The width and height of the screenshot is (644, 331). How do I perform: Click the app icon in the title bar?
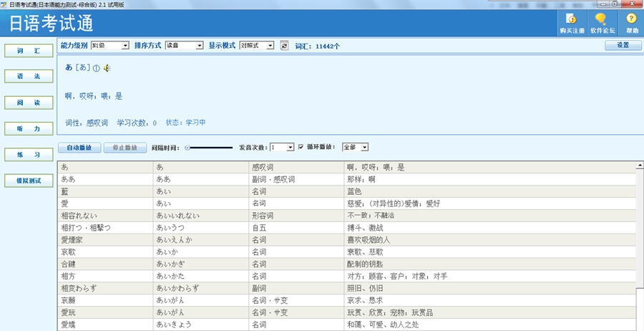pyautogui.click(x=4, y=4)
